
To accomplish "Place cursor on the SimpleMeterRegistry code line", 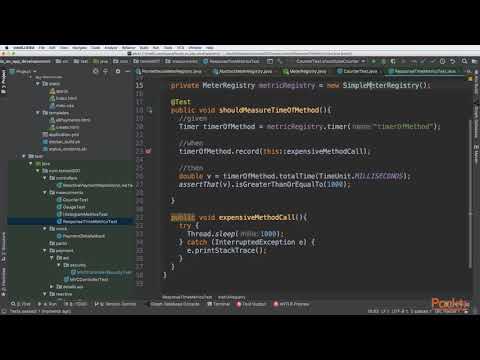I will (x=300, y=85).
